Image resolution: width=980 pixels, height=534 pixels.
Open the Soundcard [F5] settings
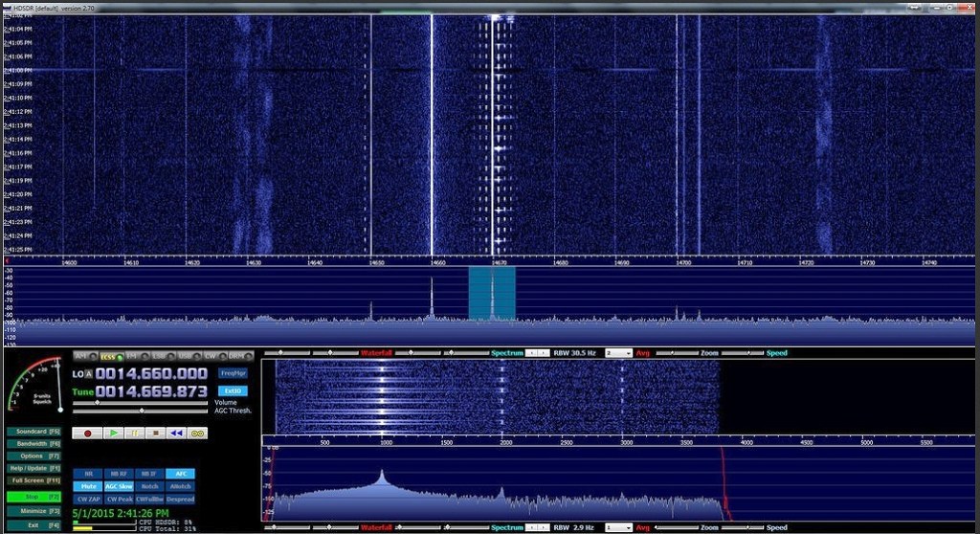click(x=35, y=431)
